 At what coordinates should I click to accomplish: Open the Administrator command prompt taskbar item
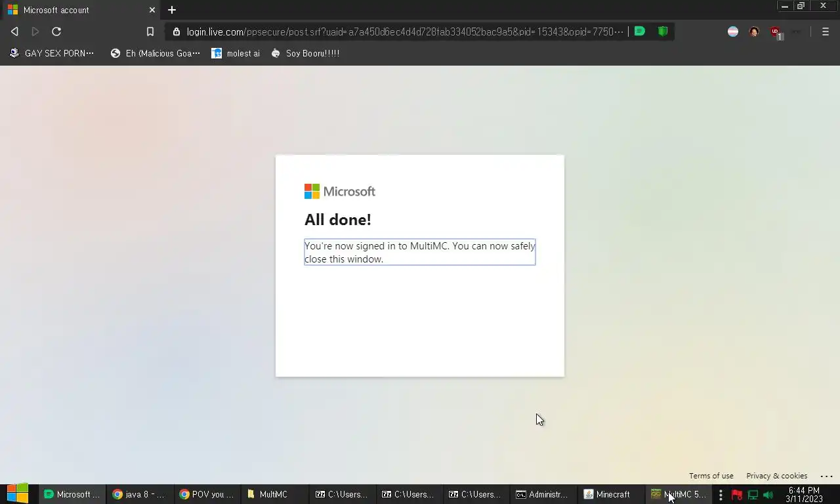543,494
